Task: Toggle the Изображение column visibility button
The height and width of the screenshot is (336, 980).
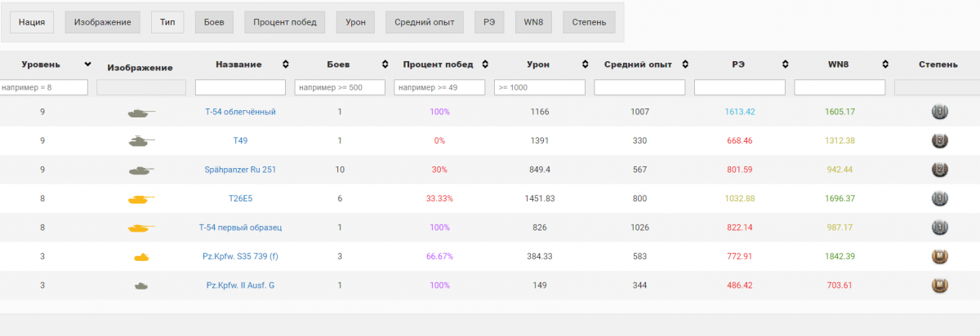Action: (x=102, y=22)
